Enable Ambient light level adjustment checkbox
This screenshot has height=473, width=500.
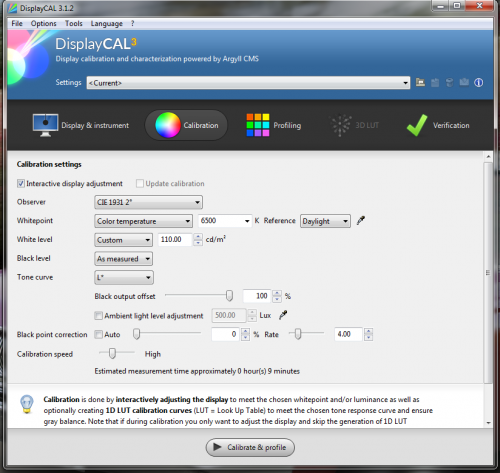(98, 315)
